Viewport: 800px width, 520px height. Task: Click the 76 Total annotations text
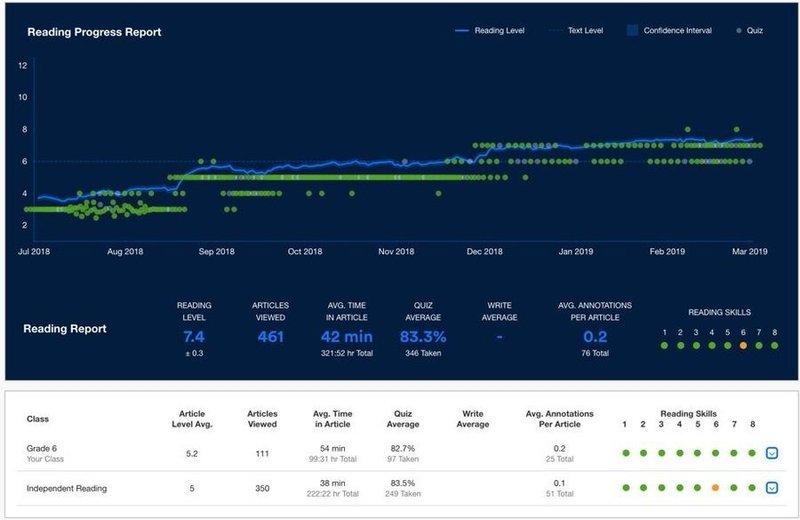tap(595, 353)
